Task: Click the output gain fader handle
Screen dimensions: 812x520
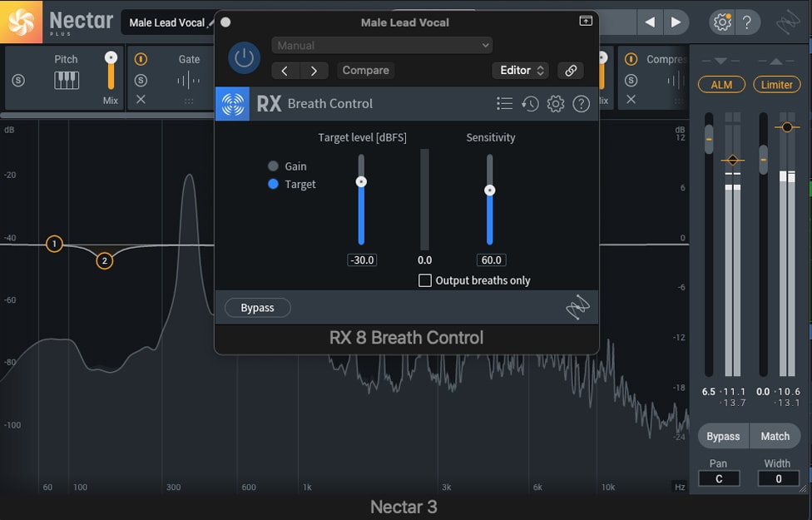Action: [x=763, y=160]
